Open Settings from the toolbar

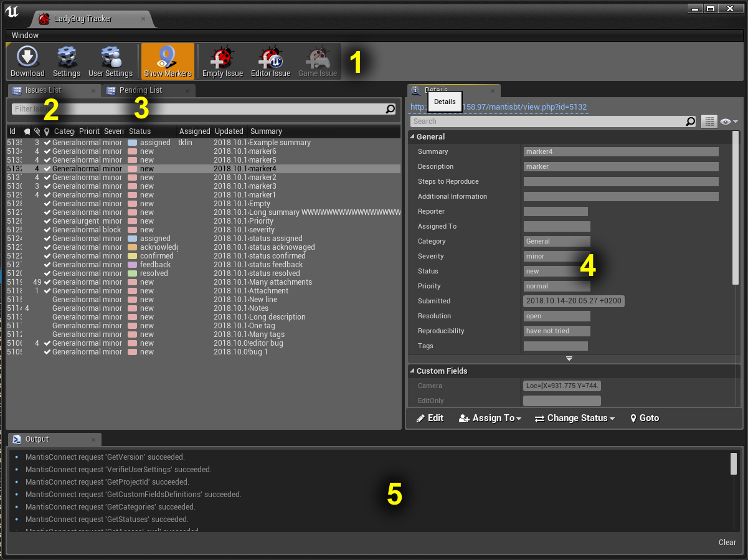[67, 61]
